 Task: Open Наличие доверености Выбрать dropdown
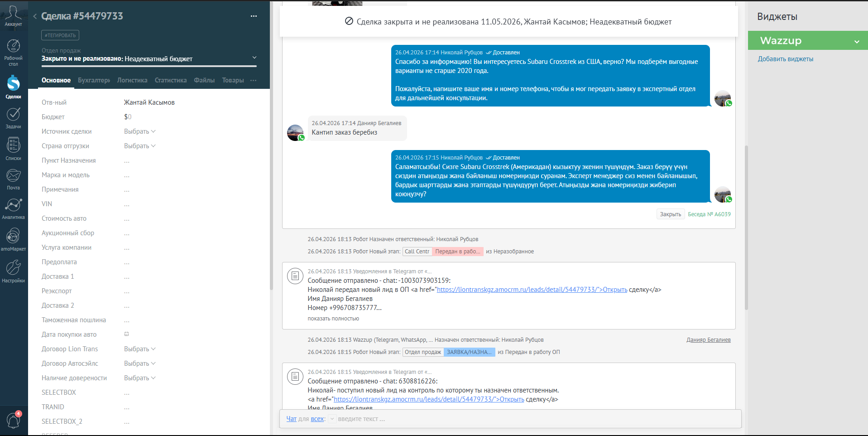[x=139, y=378]
